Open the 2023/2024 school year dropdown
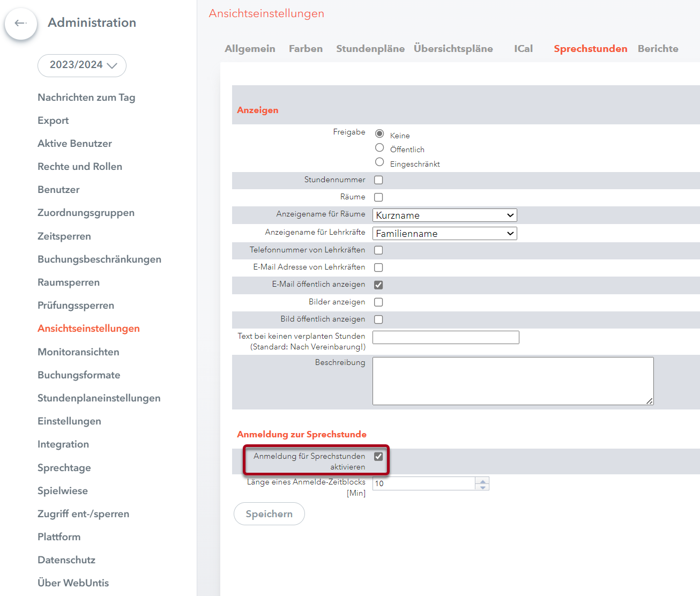 tap(82, 65)
